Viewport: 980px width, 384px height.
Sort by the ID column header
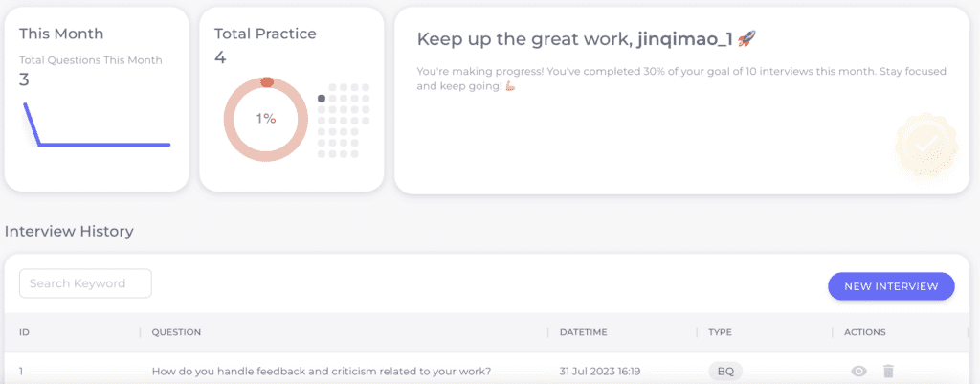coord(24,332)
